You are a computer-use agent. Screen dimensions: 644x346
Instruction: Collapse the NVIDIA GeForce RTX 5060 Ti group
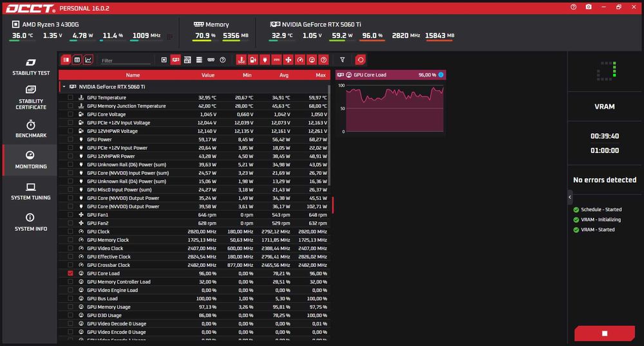tap(64, 86)
